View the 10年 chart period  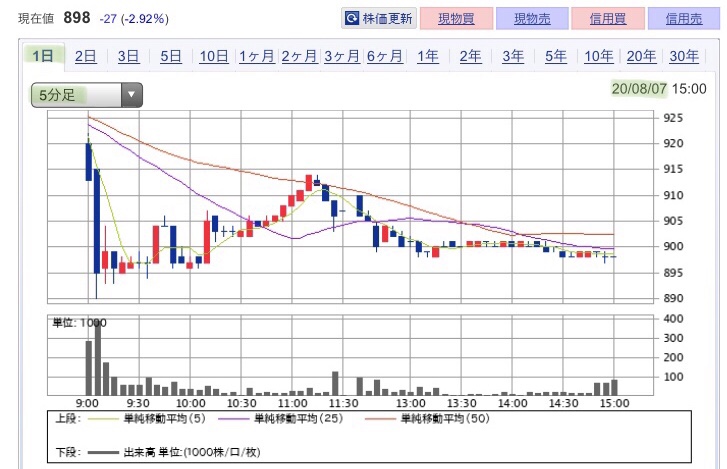[x=599, y=56]
